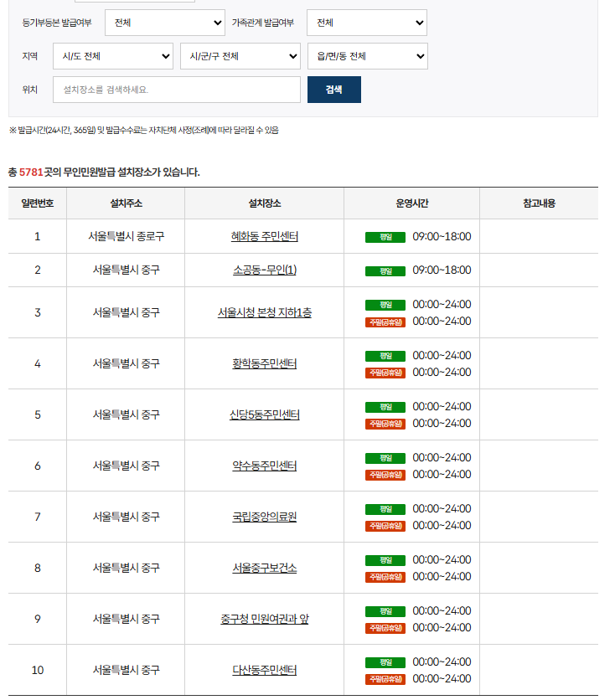
Task: Click the 중구청 민원여권과 앞 link
Action: pos(264,619)
